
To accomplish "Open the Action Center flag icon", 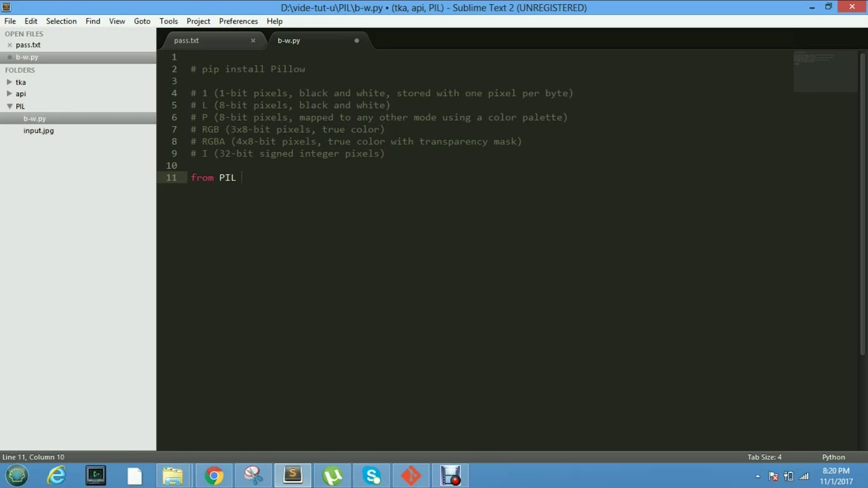I will (x=773, y=476).
